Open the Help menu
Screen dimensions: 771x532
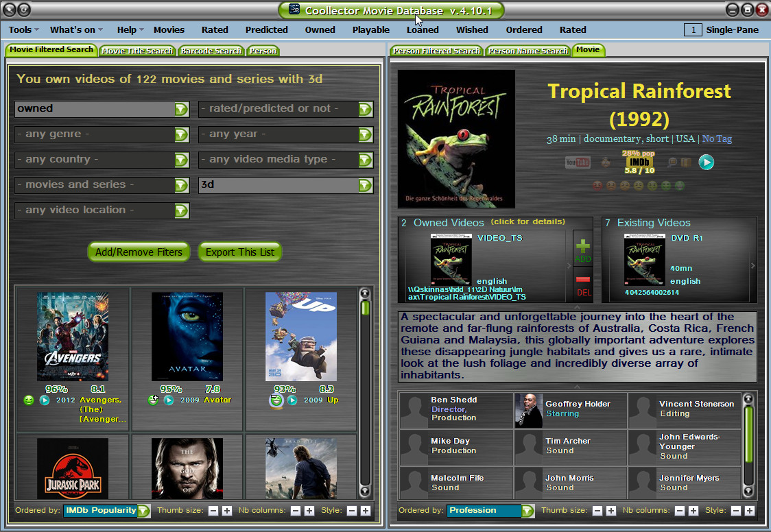(x=130, y=30)
